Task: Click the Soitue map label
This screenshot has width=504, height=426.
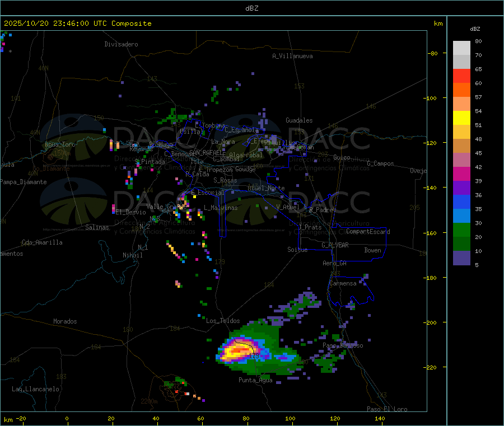Action: pos(297,250)
